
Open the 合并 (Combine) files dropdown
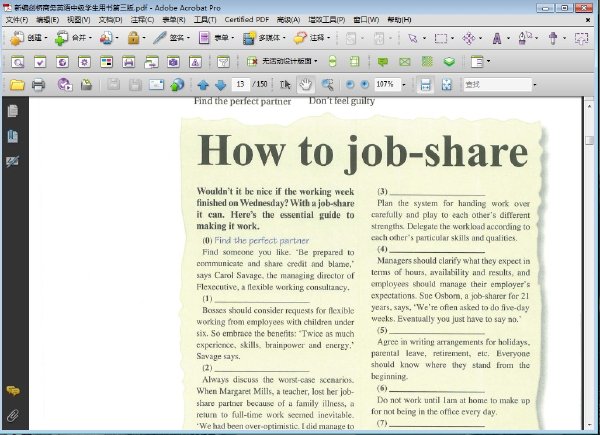[x=73, y=38]
